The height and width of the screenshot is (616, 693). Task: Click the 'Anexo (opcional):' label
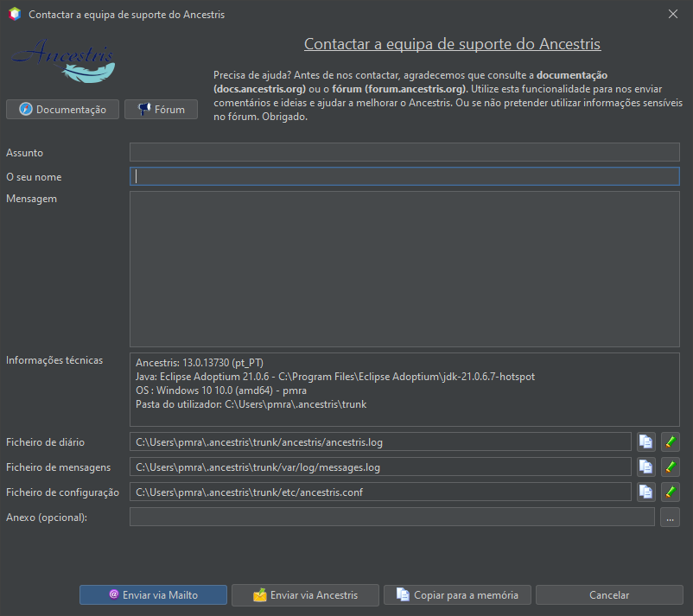[x=47, y=518]
